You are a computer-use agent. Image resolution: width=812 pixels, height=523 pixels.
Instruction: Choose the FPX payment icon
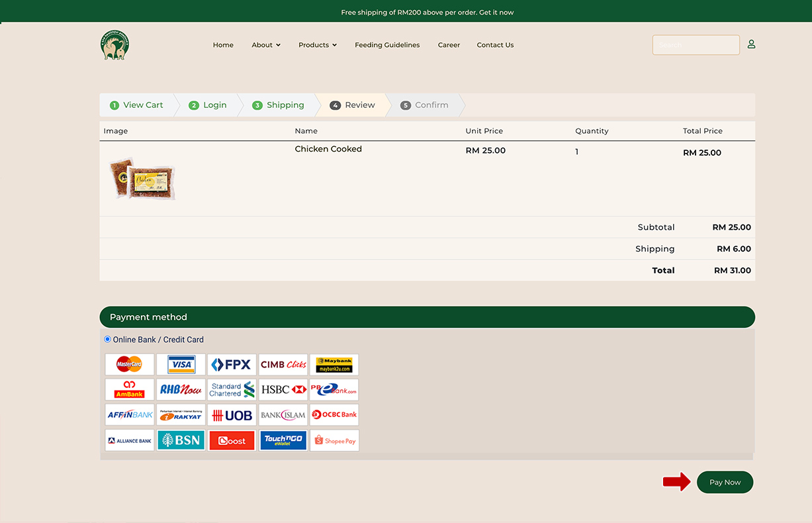232,364
